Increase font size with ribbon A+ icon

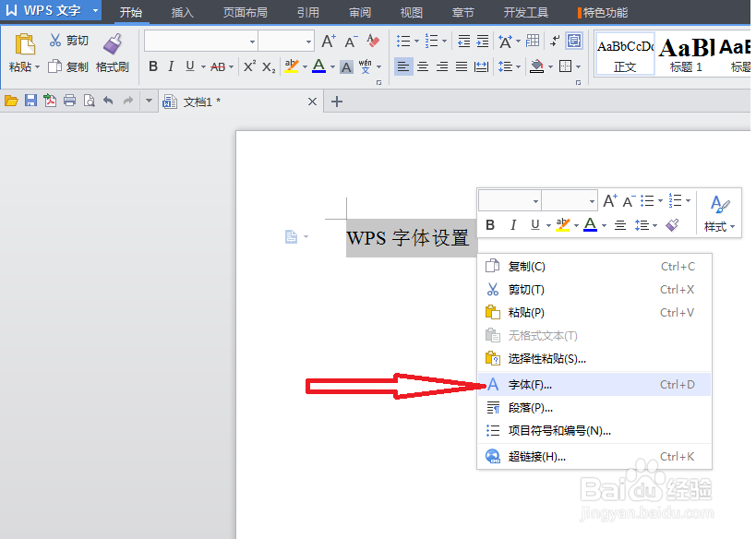pos(329,41)
